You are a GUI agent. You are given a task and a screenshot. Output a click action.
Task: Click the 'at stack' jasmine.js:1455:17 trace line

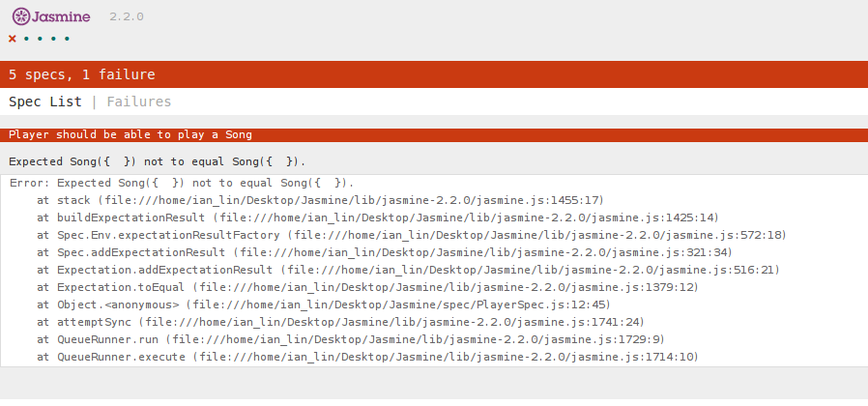click(321, 200)
